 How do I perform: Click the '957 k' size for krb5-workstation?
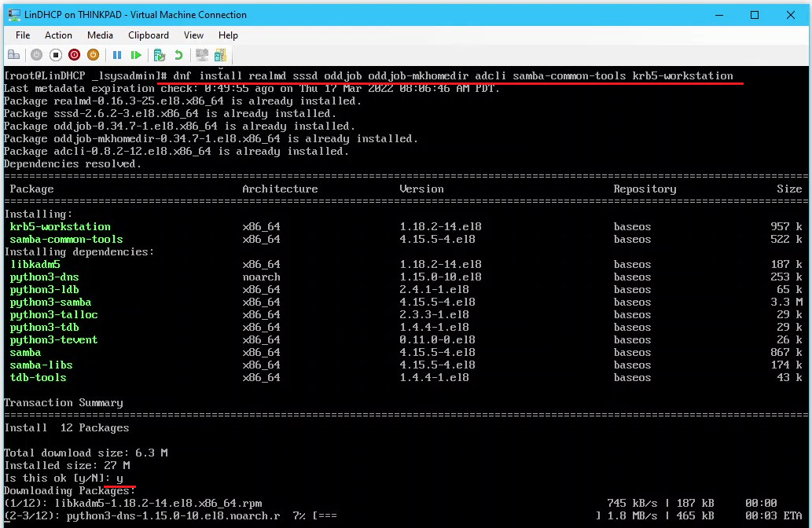pos(786,227)
